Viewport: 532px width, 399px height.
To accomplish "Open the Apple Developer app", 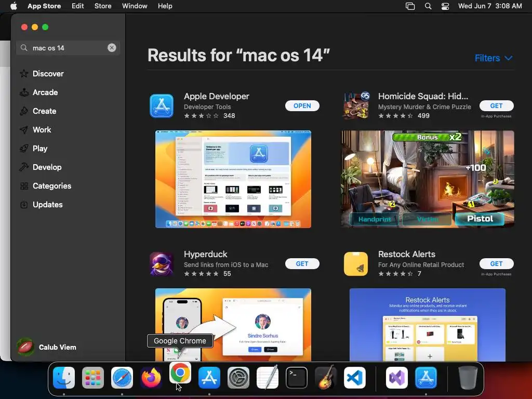I will point(302,105).
